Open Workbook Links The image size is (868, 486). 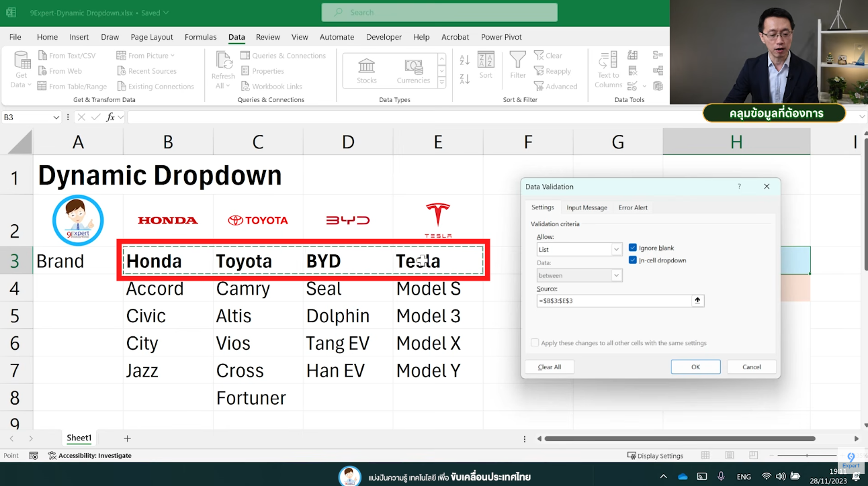(271, 87)
